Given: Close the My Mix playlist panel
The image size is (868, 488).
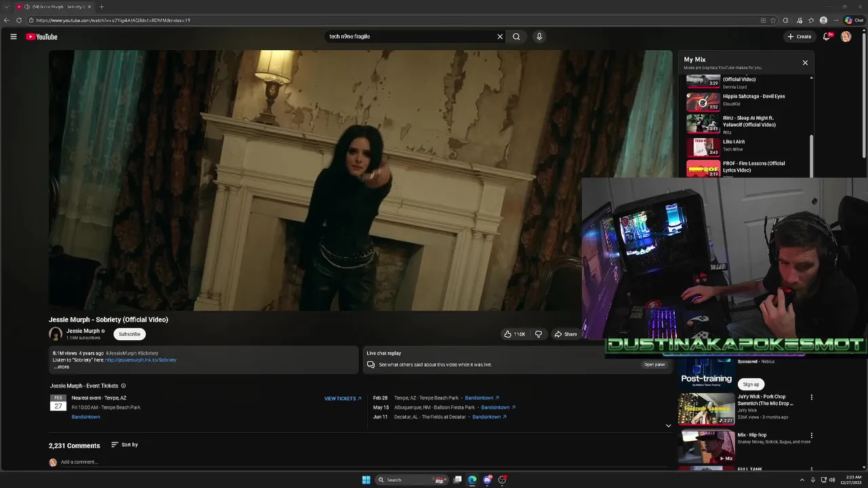Looking at the screenshot, I should pyautogui.click(x=805, y=62).
